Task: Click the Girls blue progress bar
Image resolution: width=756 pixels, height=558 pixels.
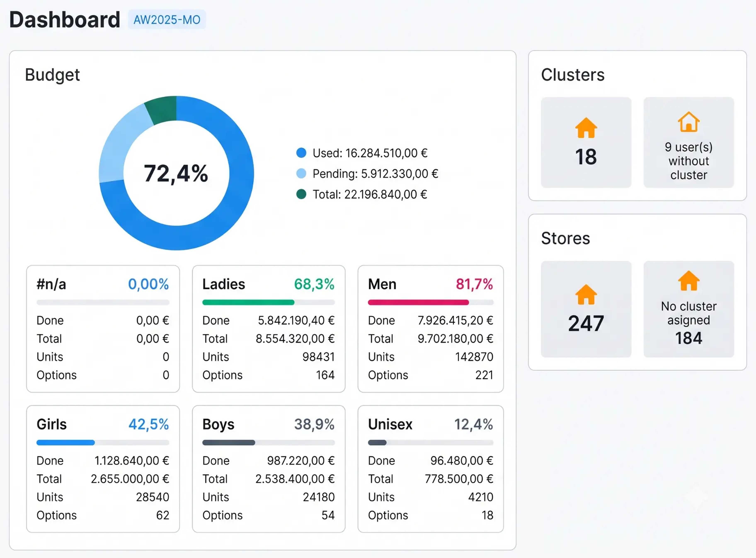Action: pyautogui.click(x=103, y=442)
